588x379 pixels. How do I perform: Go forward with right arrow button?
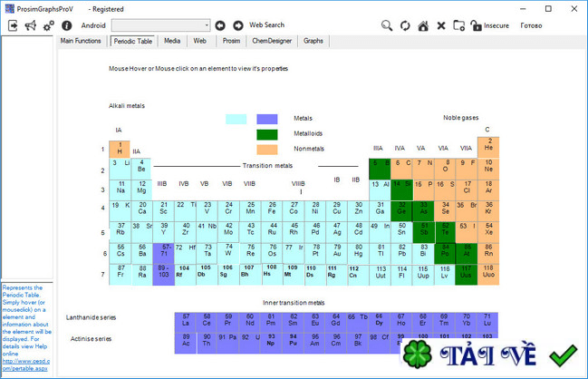tap(238, 25)
